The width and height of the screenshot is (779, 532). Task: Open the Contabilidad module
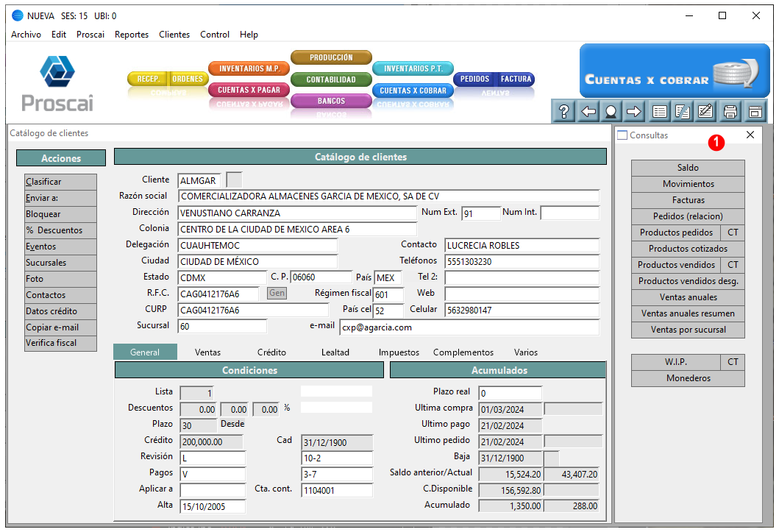point(331,79)
